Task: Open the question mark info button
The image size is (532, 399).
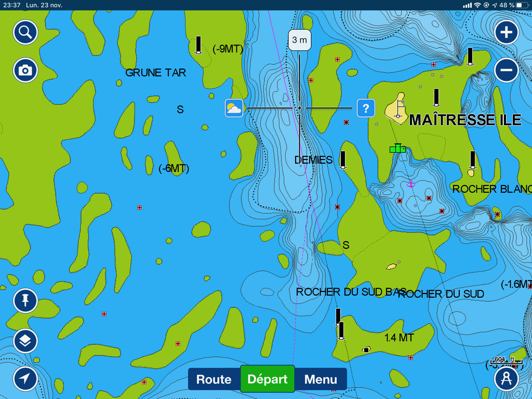Action: [366, 108]
